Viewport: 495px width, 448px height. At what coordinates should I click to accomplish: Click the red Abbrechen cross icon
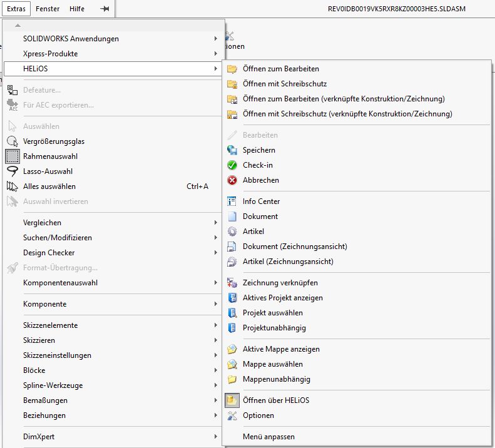(x=232, y=180)
